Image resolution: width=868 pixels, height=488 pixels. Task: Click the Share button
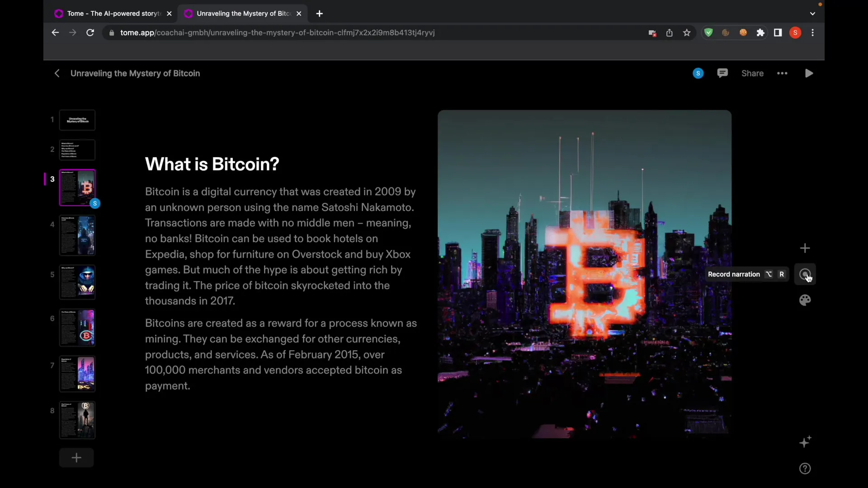click(752, 73)
